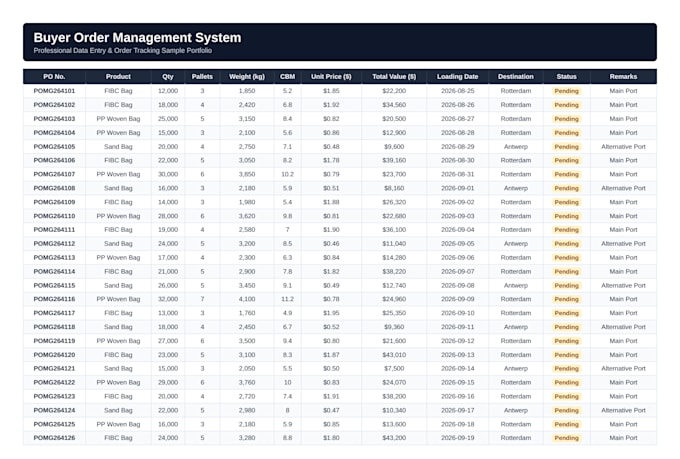Select the 'Professional Data Entry & Order Tracking' subtitle
This screenshot has height=459, width=680.
point(123,50)
